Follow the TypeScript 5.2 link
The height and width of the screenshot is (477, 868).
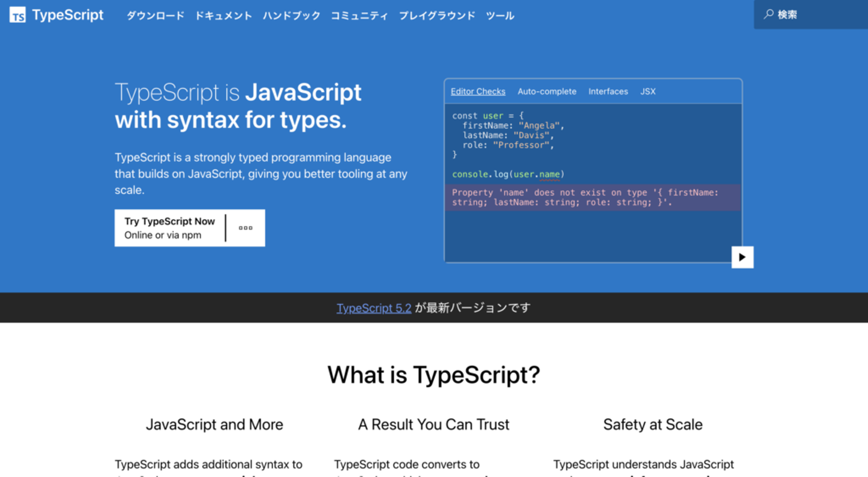[x=374, y=308]
